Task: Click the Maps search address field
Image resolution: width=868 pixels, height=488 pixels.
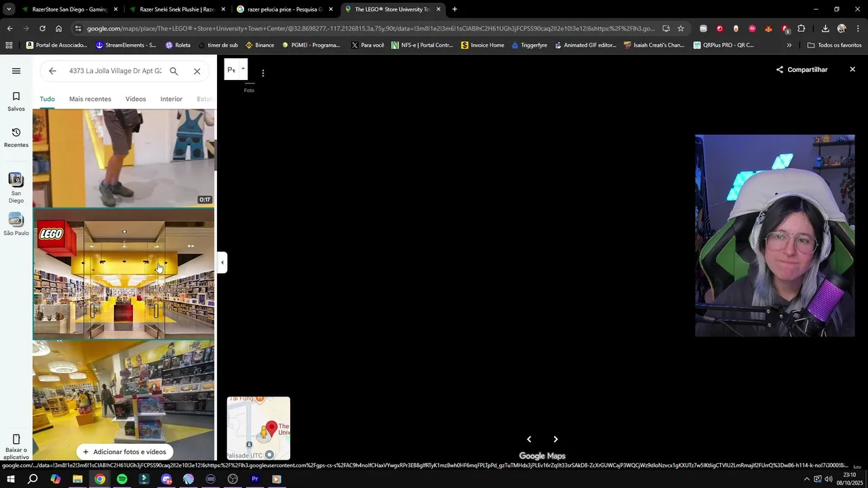Action: 115,70
